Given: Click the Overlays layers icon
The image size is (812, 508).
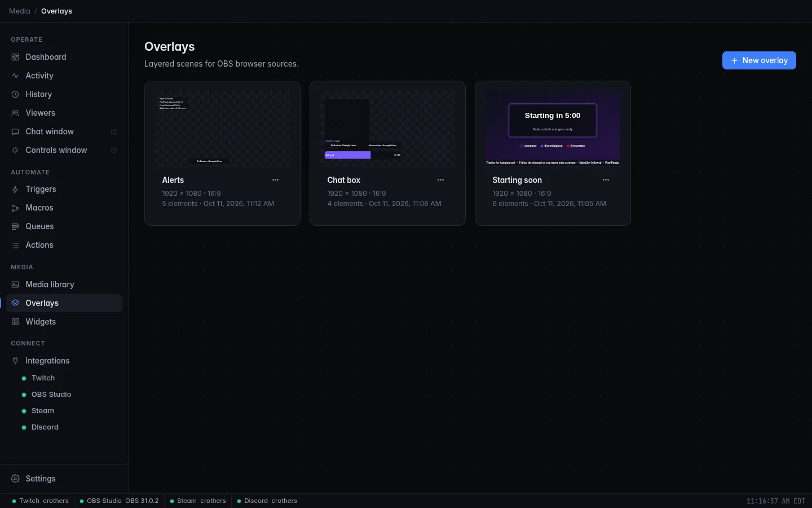Looking at the screenshot, I should click(15, 303).
